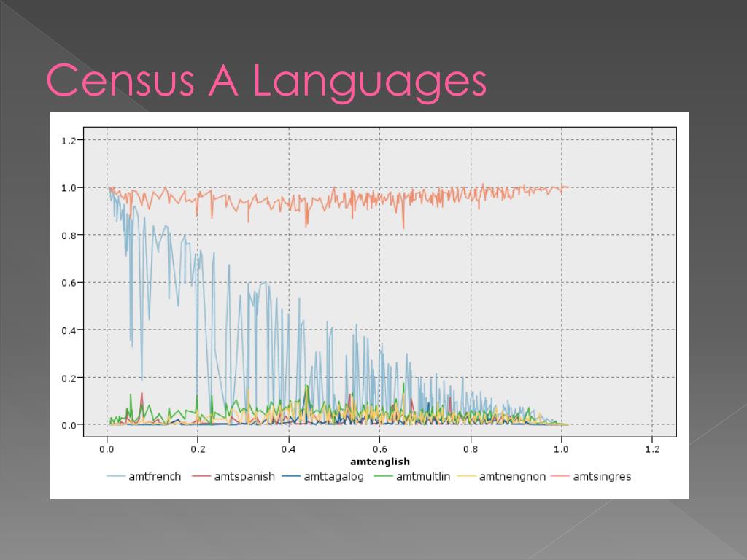Click the red amtspanish legend line
This screenshot has width=747, height=560.
pos(201,477)
